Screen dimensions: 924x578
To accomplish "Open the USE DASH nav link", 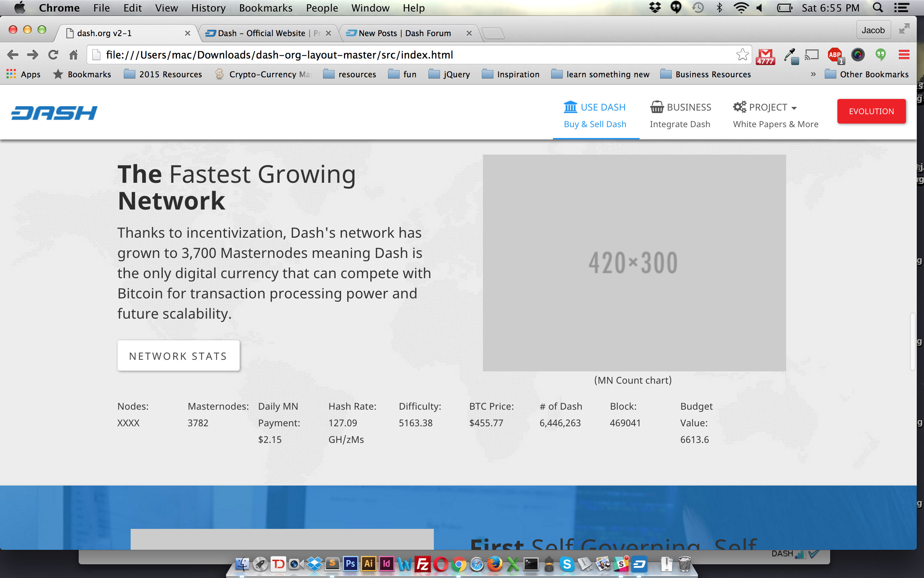I will point(595,115).
